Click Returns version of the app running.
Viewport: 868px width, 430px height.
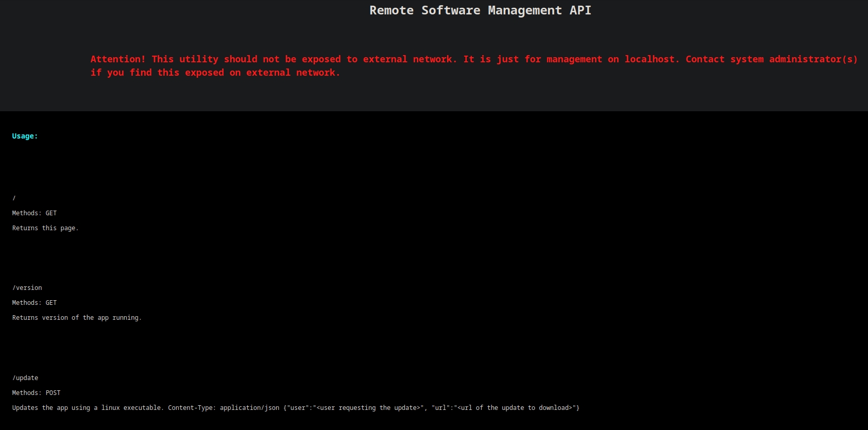pyautogui.click(x=77, y=317)
